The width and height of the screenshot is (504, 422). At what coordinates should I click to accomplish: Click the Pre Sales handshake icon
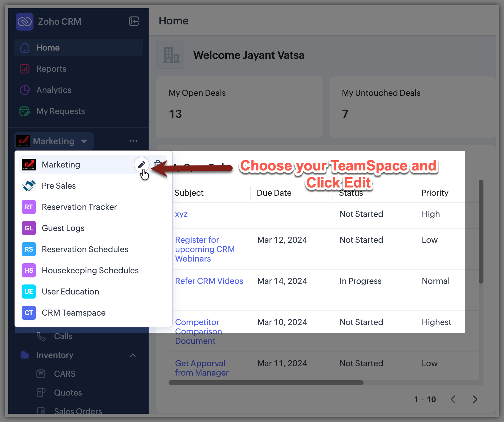tap(29, 186)
